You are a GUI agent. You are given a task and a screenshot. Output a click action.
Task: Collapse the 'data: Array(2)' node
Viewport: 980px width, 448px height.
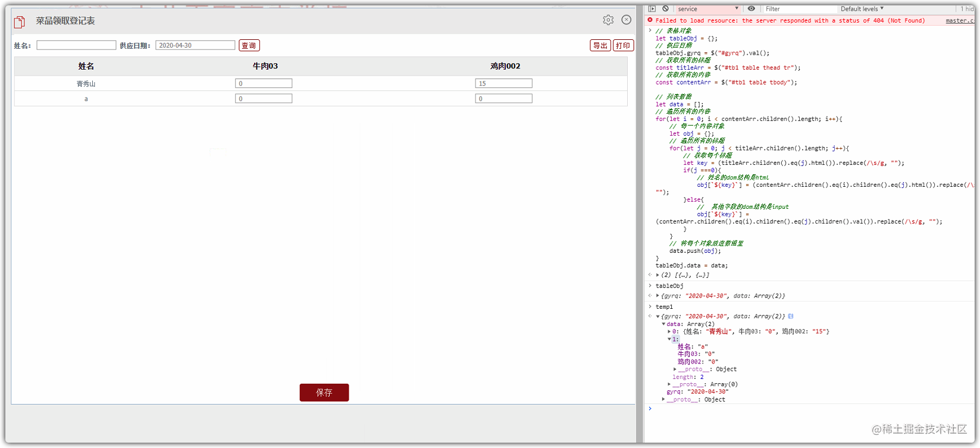click(x=663, y=324)
